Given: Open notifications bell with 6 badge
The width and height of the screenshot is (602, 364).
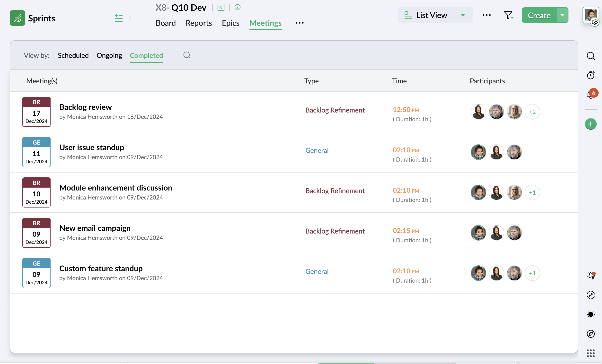Looking at the screenshot, I should point(590,95).
